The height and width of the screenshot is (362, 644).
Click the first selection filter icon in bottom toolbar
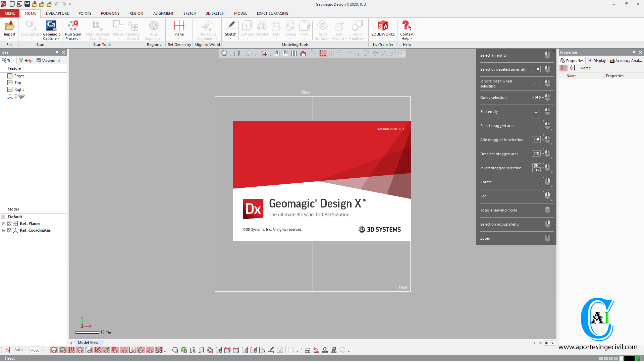(175, 350)
